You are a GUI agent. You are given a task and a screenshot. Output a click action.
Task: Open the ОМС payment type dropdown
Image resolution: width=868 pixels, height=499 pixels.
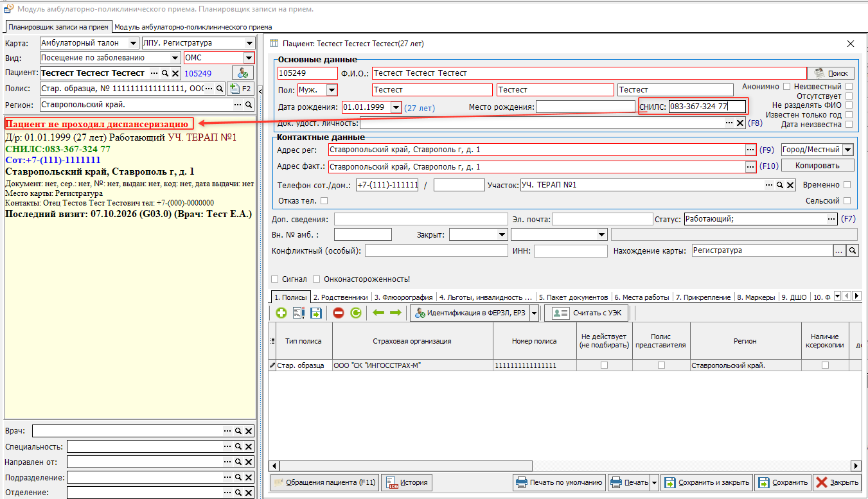pos(249,58)
